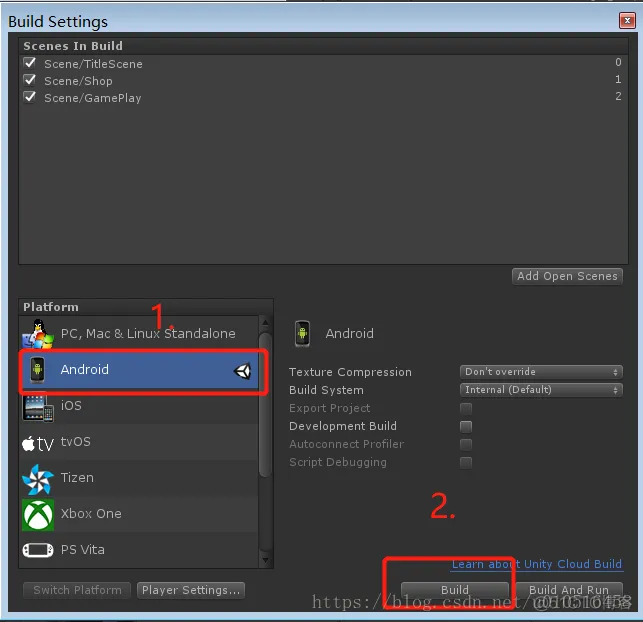Select the iOS platform row
Image resolution: width=643 pixels, height=622 pixels.
click(x=140, y=406)
